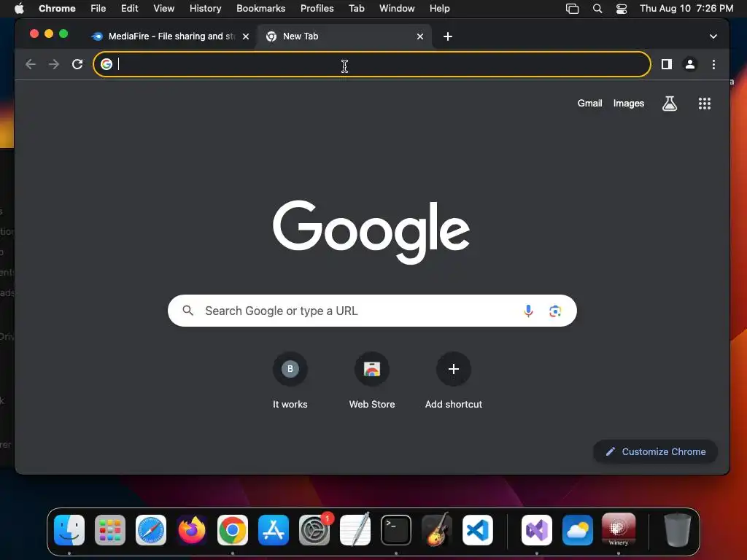
Task: Open TextEdit from the Dock
Action: tap(355, 530)
